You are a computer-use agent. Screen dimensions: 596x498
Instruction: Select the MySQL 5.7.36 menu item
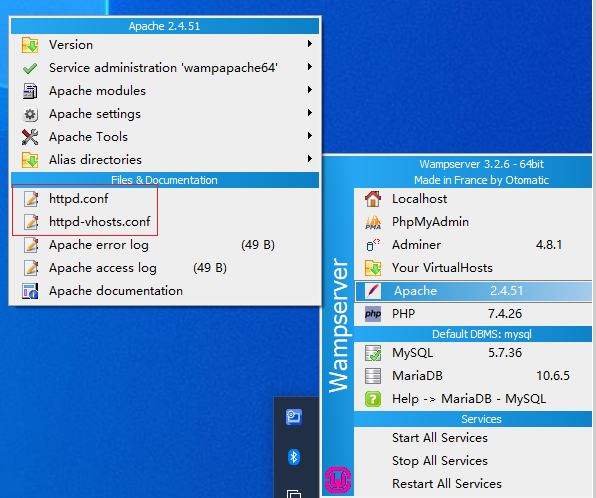(473, 353)
